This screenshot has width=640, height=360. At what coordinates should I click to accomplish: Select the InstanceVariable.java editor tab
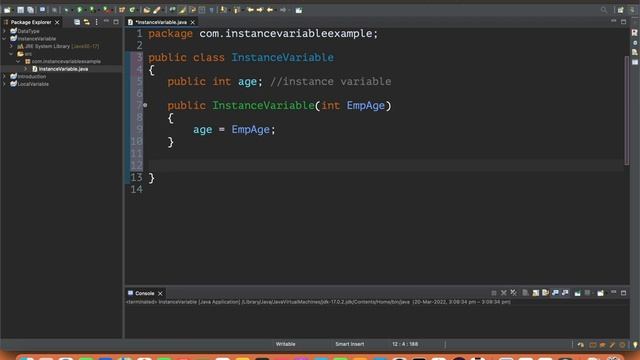tap(161, 22)
